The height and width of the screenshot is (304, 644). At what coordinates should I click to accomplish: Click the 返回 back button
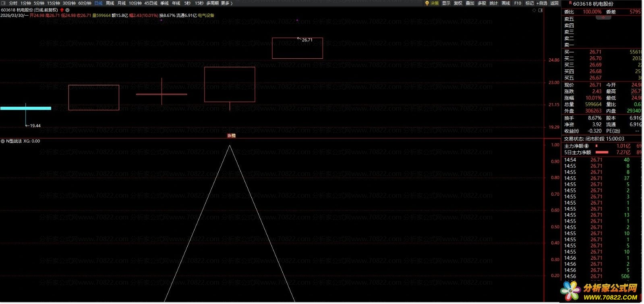(555, 3)
